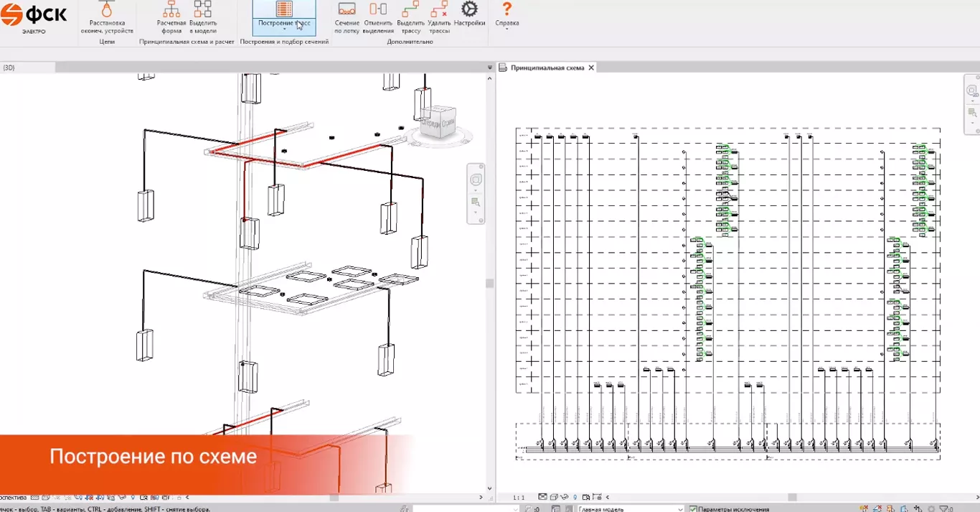Click Выделить в модели icon

tap(203, 17)
